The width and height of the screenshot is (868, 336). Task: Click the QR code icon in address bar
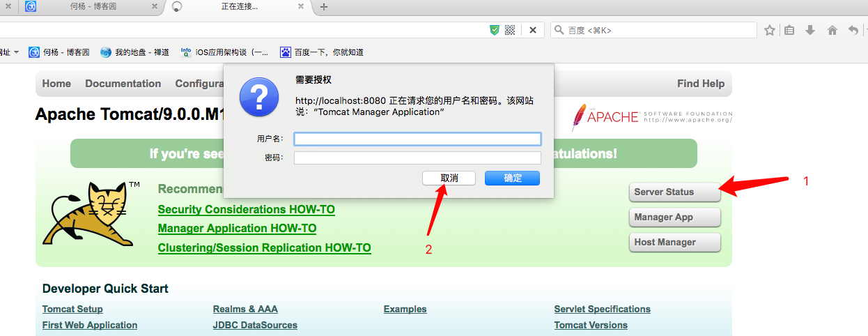coord(510,30)
